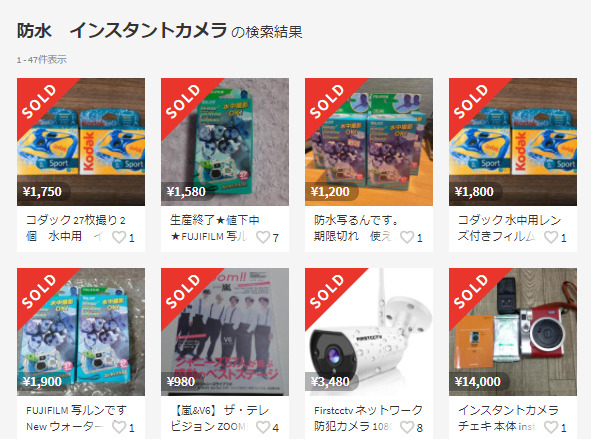The height and width of the screenshot is (439, 591).
Task: Tap heart on コダック水中用レンズ付きフィルム listing
Action: pos(551,237)
